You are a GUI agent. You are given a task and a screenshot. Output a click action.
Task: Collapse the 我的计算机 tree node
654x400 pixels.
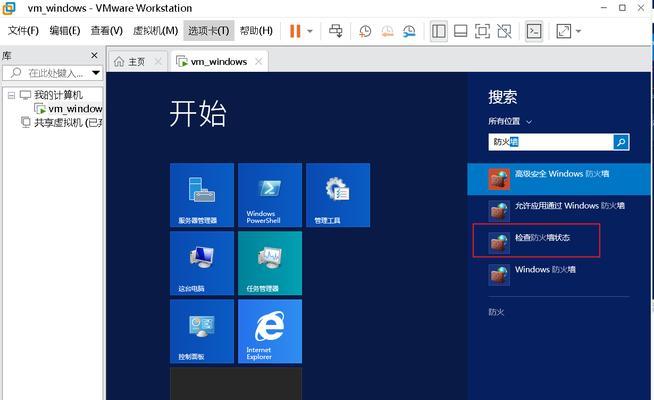pyautogui.click(x=12, y=96)
